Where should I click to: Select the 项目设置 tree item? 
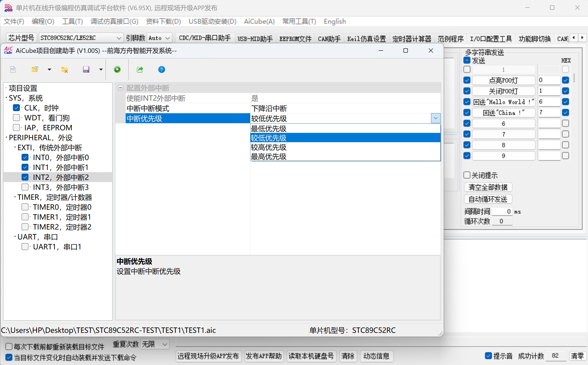tap(23, 88)
